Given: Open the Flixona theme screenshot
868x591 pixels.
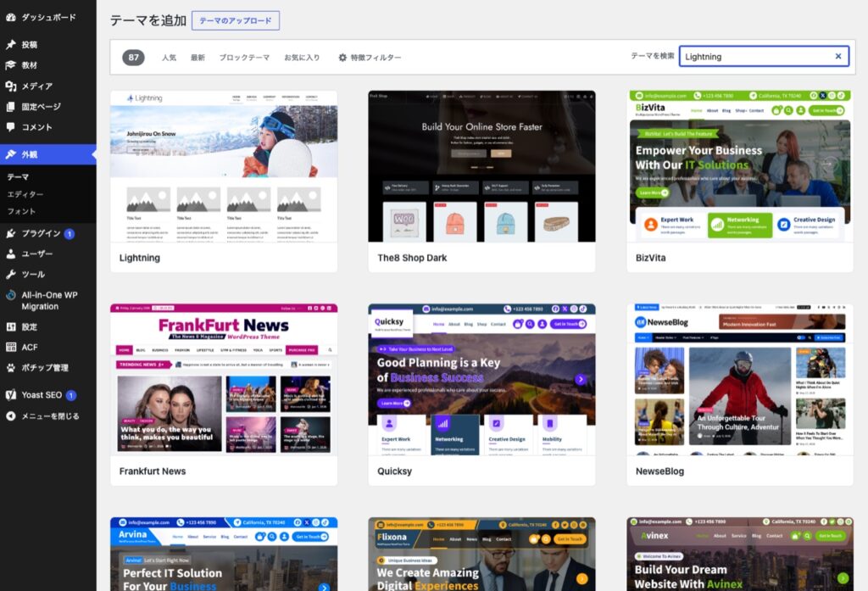Looking at the screenshot, I should (481, 554).
